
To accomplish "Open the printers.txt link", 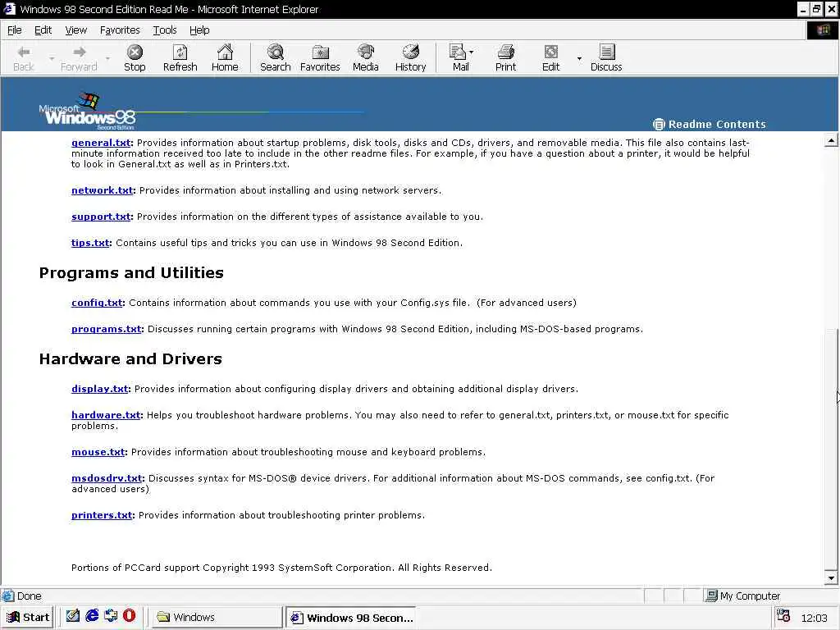I will [x=102, y=516].
